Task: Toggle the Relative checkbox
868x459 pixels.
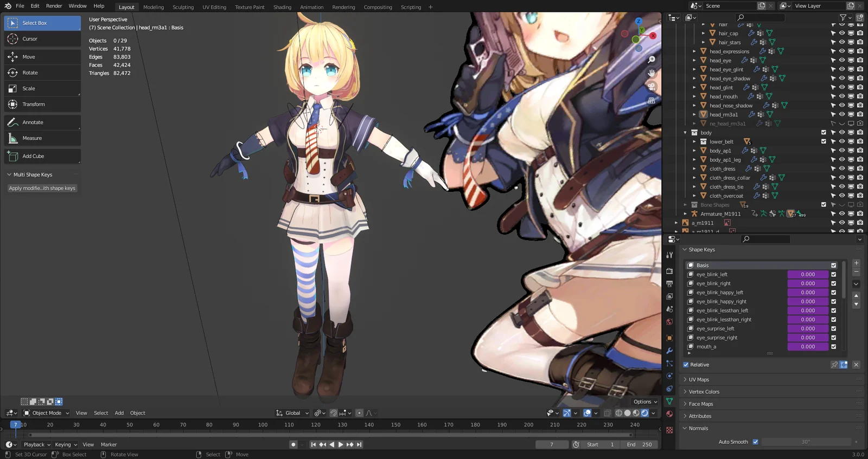Action: (686, 365)
